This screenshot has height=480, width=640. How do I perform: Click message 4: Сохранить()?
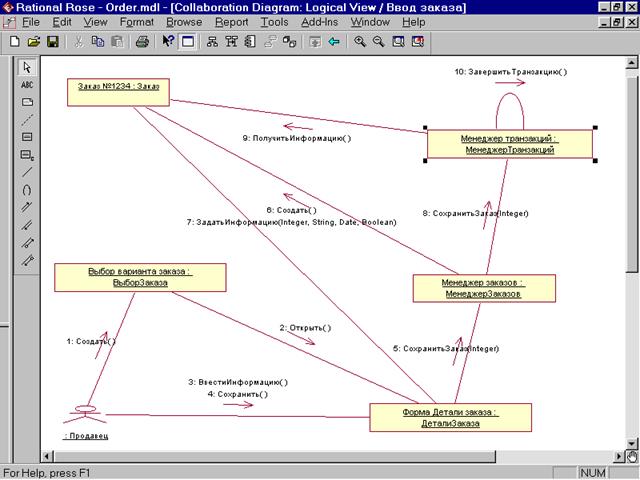[238, 394]
